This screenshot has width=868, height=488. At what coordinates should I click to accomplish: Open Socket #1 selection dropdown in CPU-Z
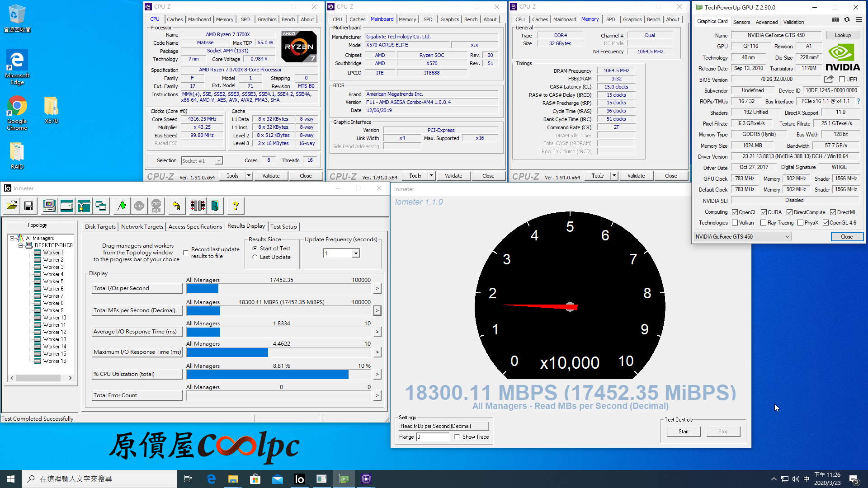202,161
